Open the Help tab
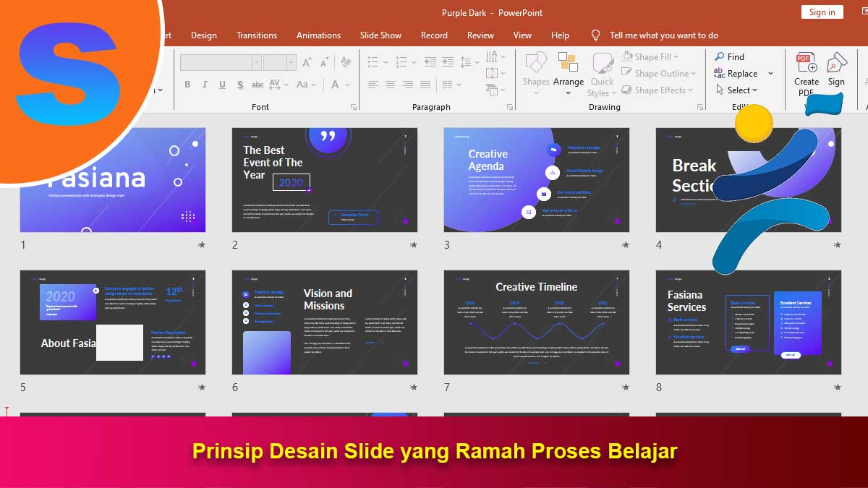The image size is (868, 488). point(560,35)
